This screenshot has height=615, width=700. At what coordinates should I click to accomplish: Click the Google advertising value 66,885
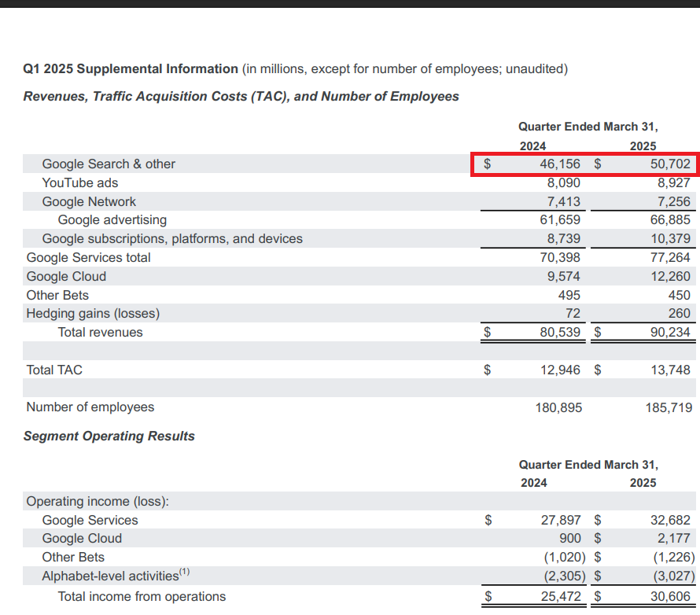670,220
